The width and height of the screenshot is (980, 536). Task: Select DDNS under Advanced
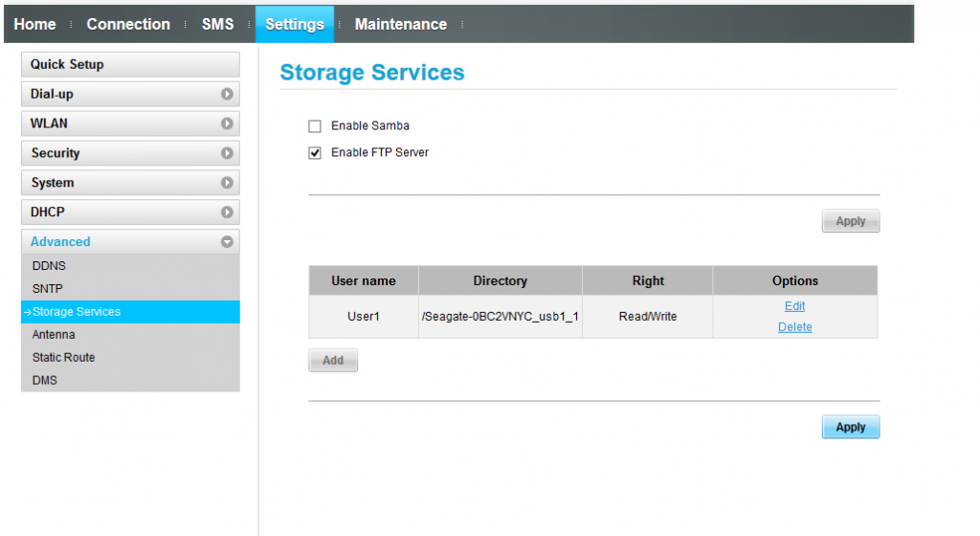pyautogui.click(x=49, y=266)
